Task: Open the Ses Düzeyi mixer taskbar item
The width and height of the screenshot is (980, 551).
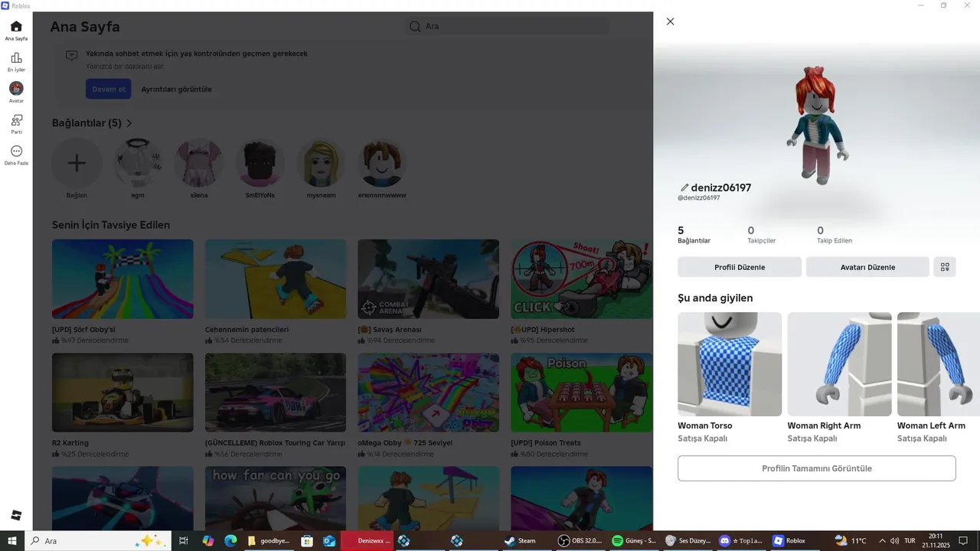Action: [687, 541]
